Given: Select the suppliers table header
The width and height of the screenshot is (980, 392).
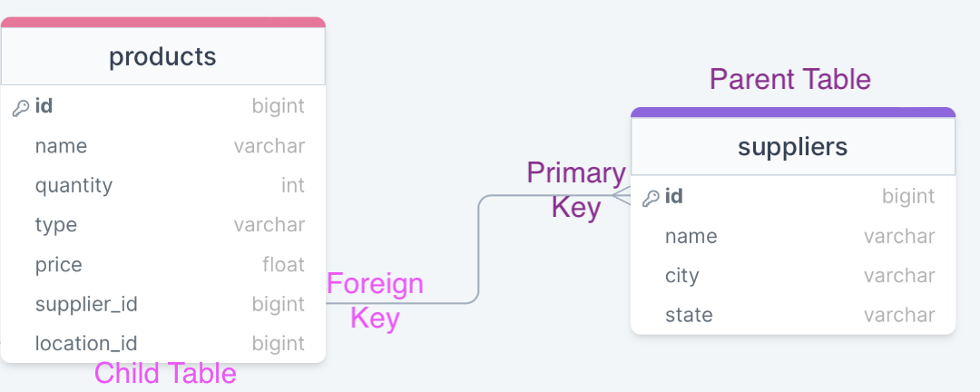Looking at the screenshot, I should click(x=793, y=146).
